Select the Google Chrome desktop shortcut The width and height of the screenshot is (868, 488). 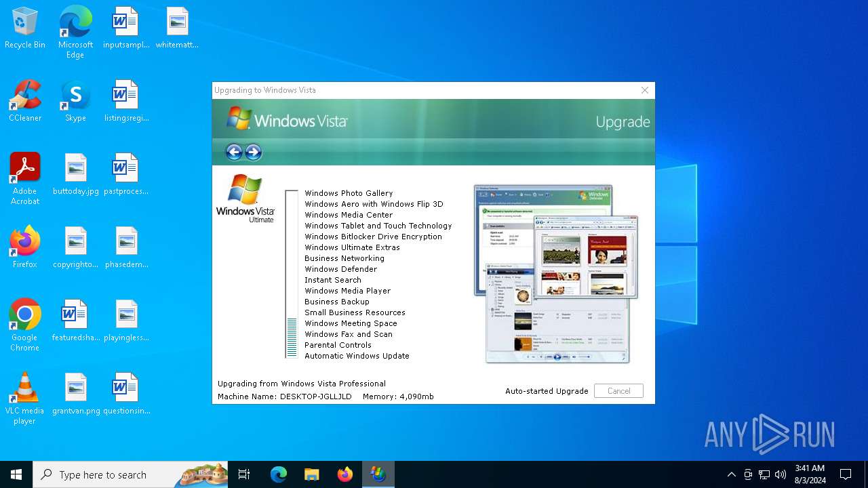coord(25,325)
